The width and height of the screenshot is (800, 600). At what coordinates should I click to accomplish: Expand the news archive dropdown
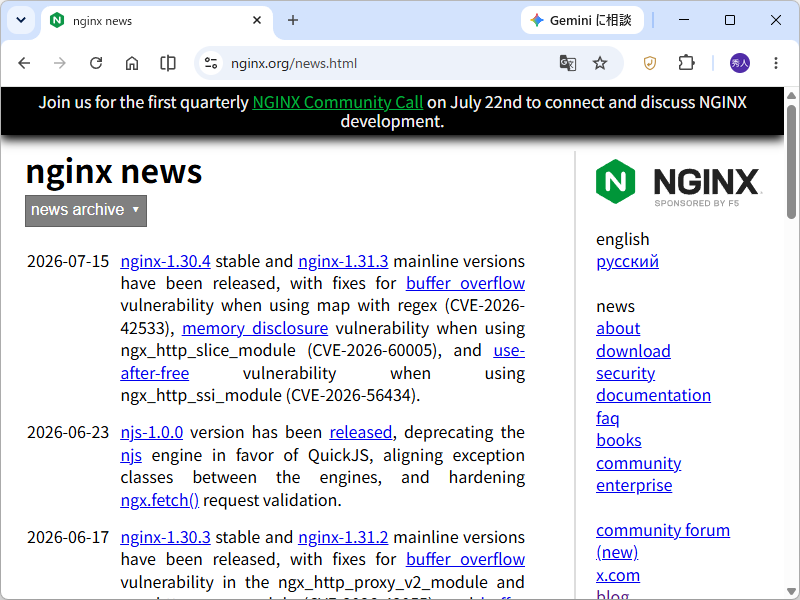(x=86, y=211)
